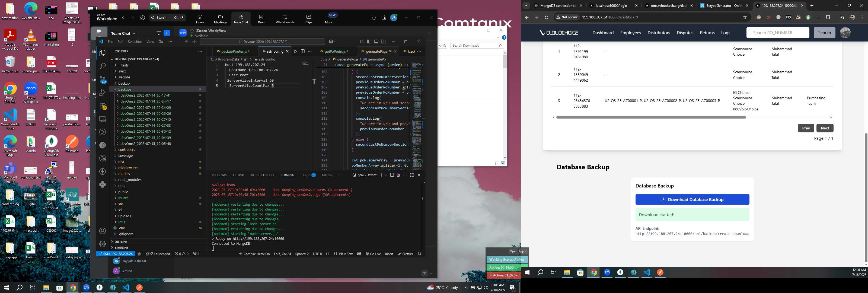Open the Manage gear in VS Code
Screen dimensions: 868x293
[103, 244]
